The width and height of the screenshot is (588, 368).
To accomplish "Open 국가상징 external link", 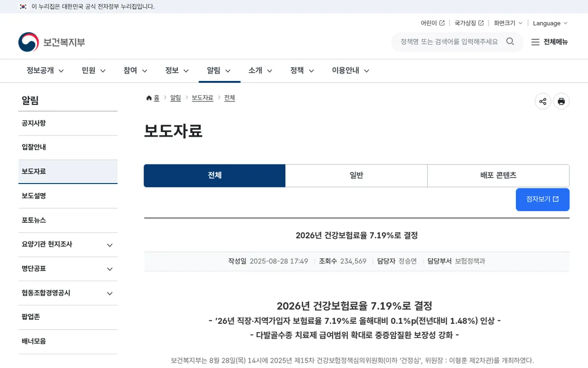I will pos(469,23).
